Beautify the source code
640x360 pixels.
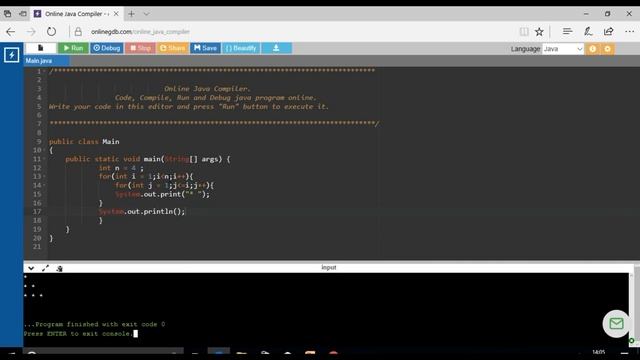241,48
